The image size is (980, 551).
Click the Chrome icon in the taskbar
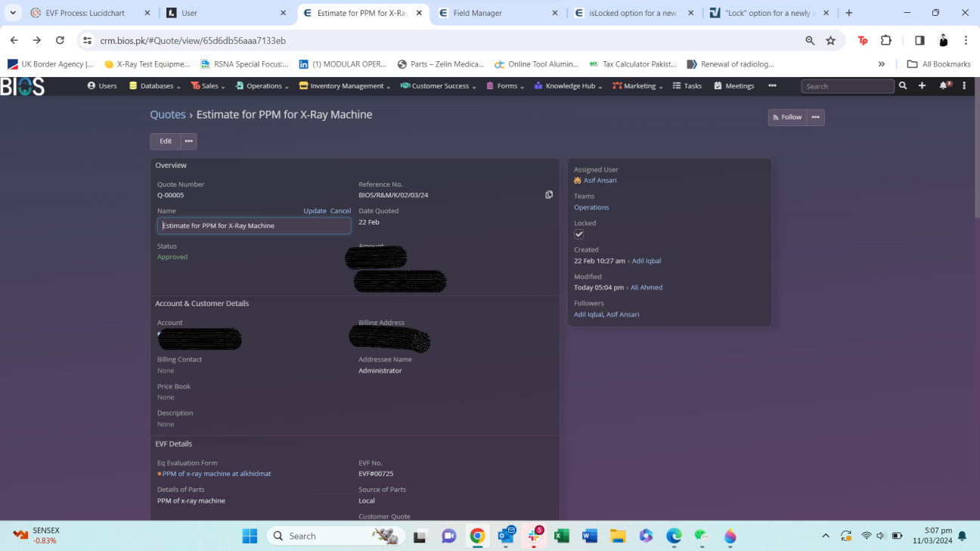click(x=477, y=536)
